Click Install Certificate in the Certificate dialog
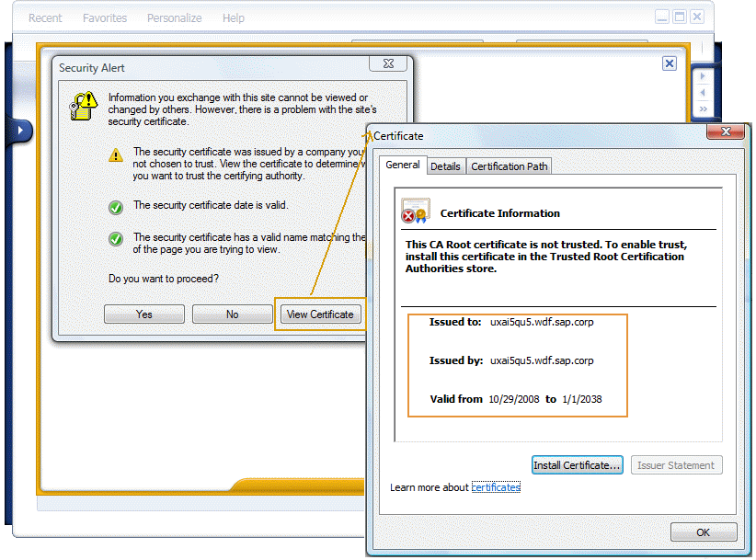The height and width of the screenshot is (560, 756). 577,465
